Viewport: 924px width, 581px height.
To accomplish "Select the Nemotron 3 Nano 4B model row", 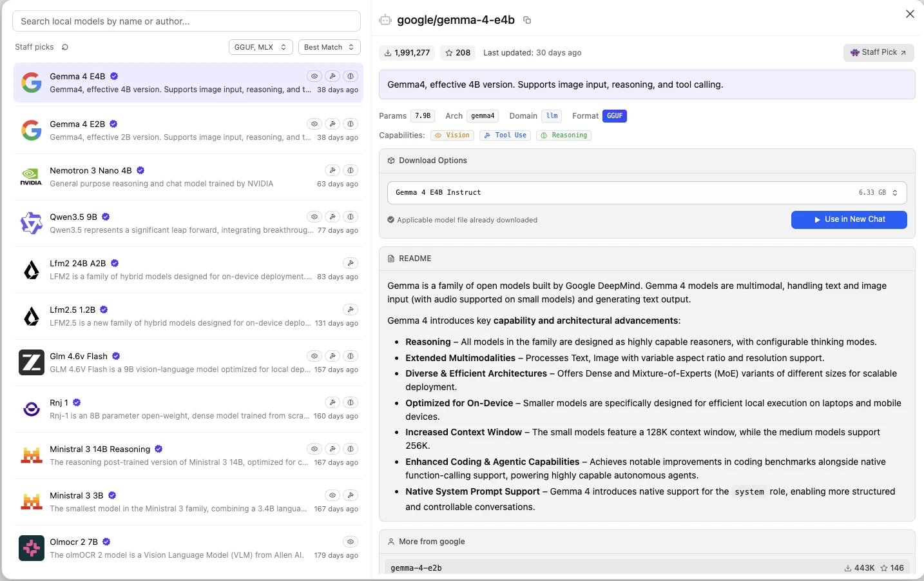I will [x=188, y=177].
